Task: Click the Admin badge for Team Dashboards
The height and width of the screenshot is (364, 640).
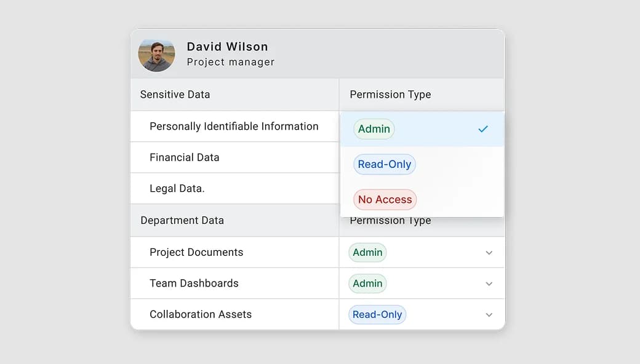Action: pyautogui.click(x=367, y=283)
